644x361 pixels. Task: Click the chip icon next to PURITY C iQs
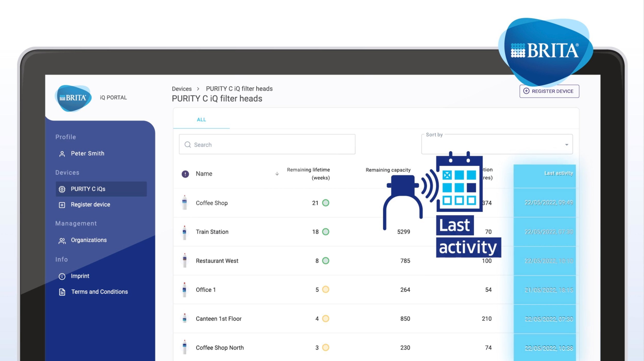pyautogui.click(x=62, y=189)
